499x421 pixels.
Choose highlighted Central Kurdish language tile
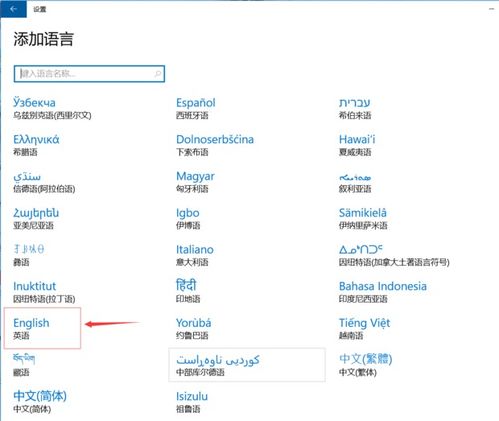(247, 365)
